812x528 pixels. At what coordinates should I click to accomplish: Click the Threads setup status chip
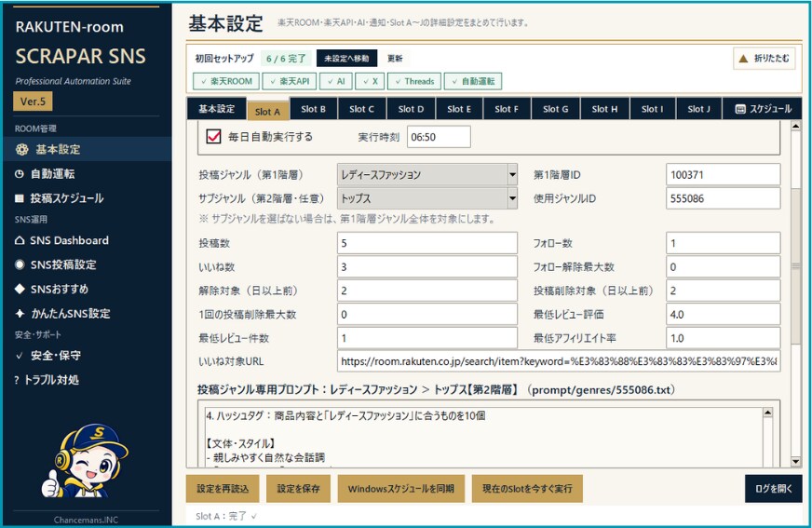pos(414,81)
